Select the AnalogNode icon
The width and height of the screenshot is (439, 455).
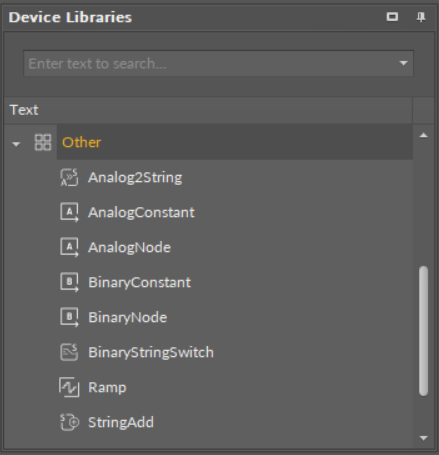point(69,247)
